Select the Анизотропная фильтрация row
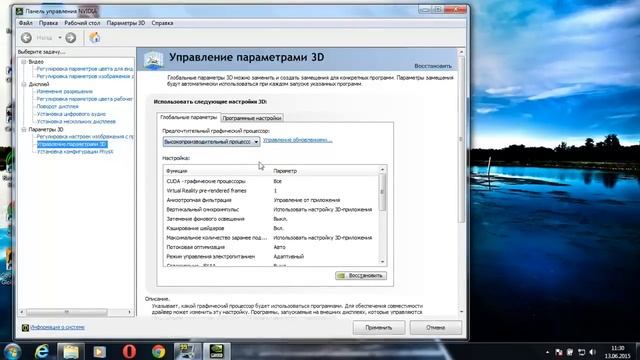 271,200
